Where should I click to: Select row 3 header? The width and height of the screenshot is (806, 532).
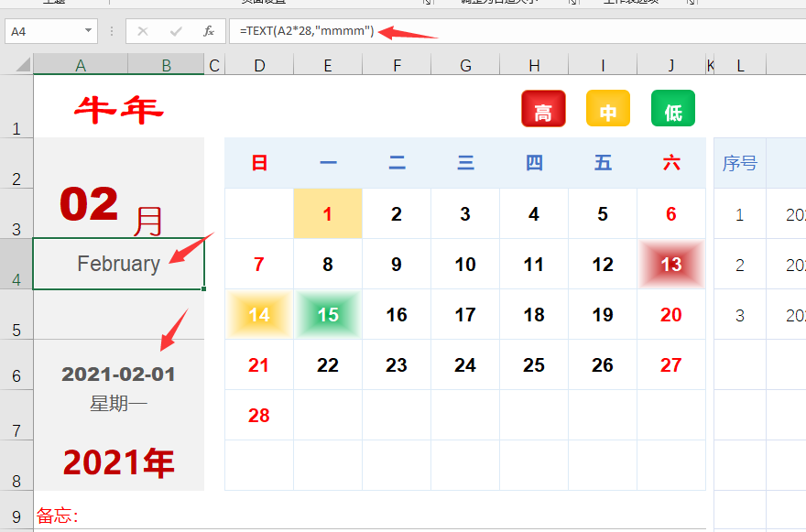pyautogui.click(x=16, y=213)
